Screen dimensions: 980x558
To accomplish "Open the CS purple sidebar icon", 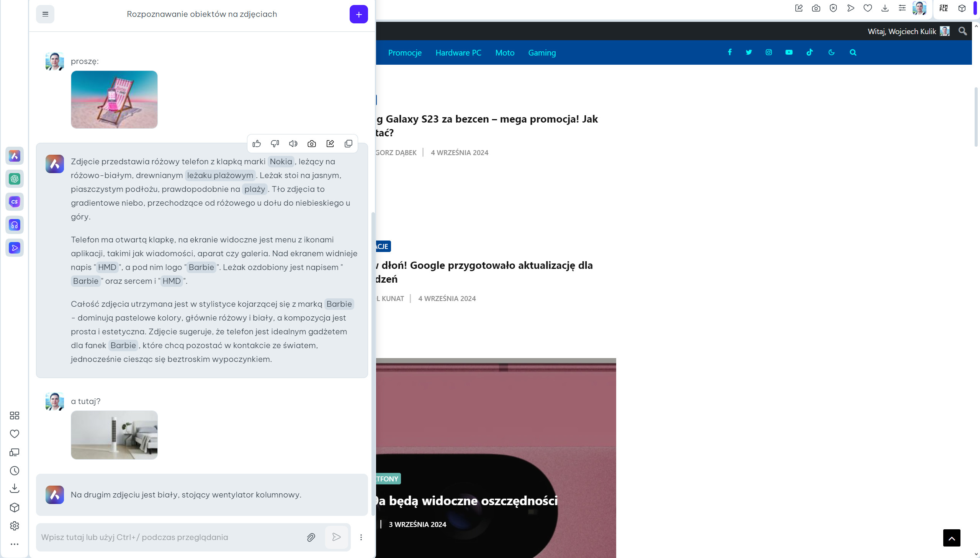I will pos(15,202).
